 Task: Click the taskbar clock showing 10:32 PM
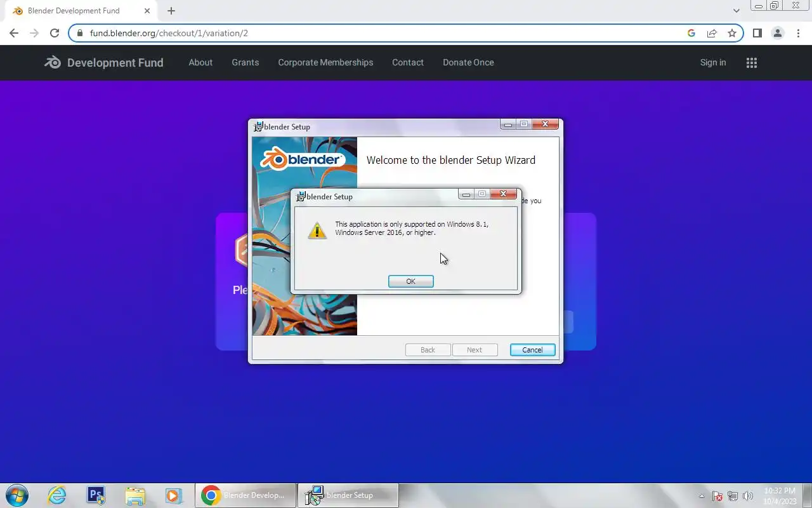click(780, 496)
